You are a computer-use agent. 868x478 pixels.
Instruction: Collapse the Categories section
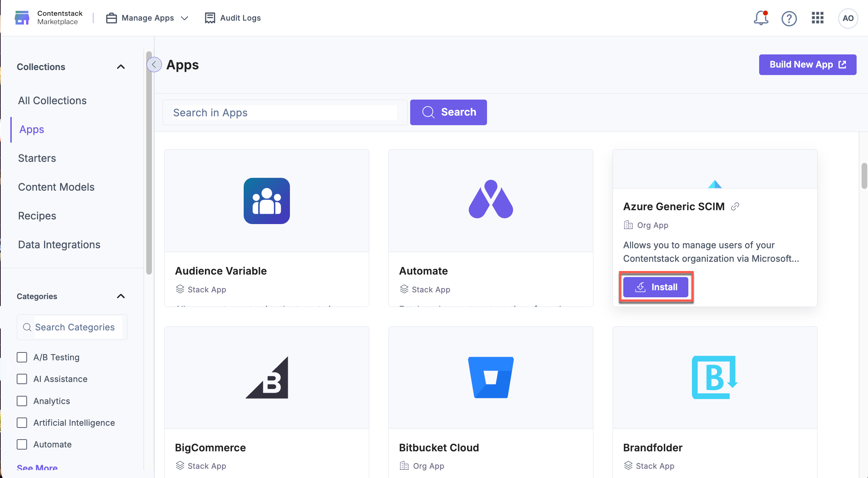pyautogui.click(x=121, y=296)
